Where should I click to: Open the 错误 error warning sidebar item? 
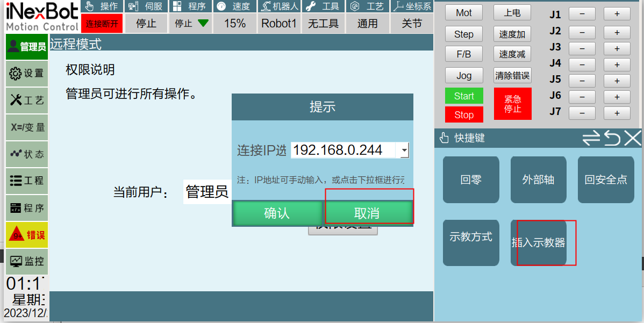click(27, 235)
